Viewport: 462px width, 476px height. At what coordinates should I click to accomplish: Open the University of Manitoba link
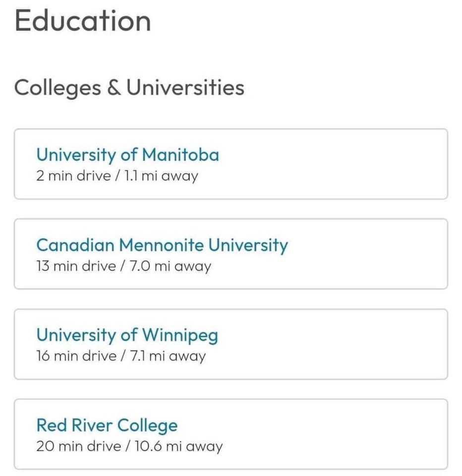click(x=127, y=155)
